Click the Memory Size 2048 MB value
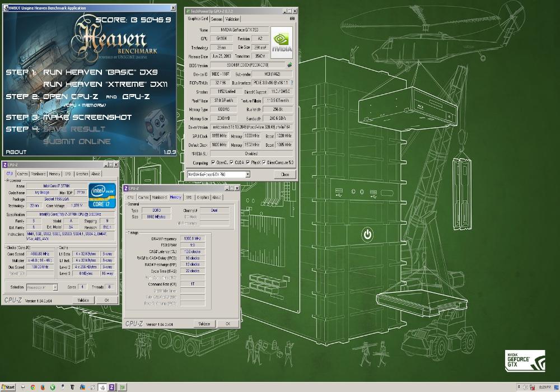 click(223, 118)
